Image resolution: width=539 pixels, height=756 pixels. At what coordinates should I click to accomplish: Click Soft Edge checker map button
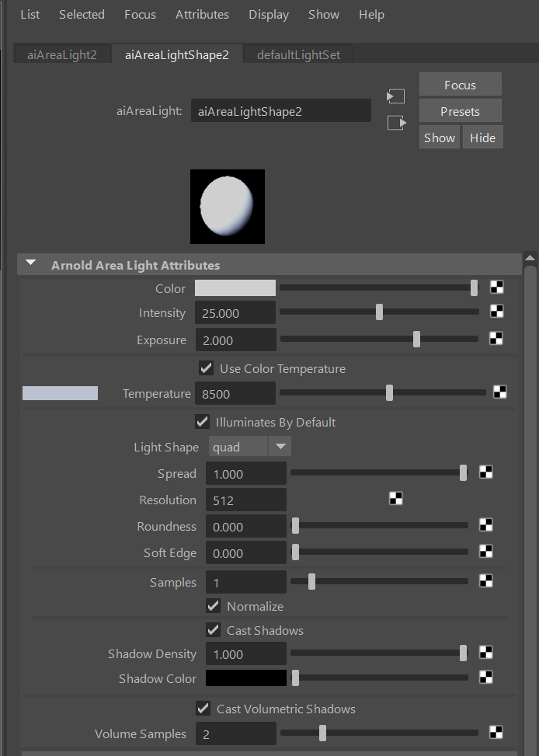pyautogui.click(x=486, y=551)
